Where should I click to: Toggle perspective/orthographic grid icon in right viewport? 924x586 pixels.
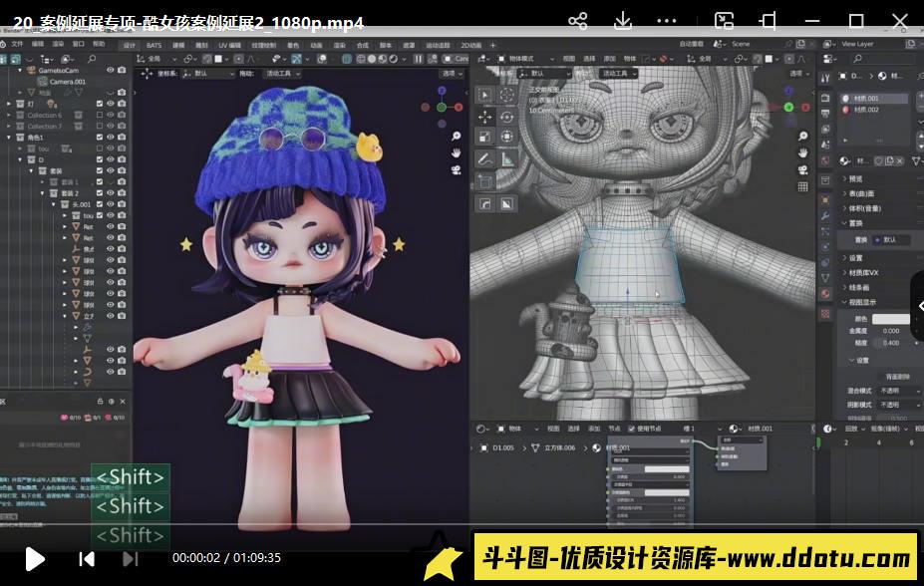click(802, 187)
